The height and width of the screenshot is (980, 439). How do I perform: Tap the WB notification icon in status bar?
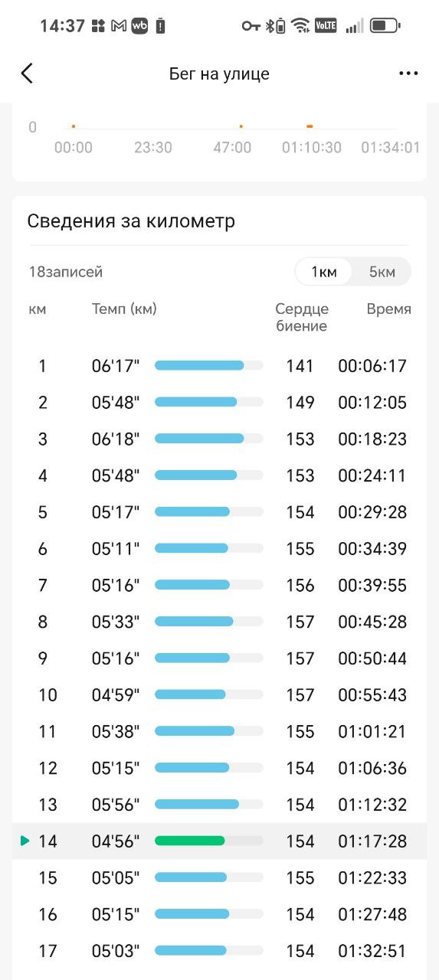click(139, 26)
